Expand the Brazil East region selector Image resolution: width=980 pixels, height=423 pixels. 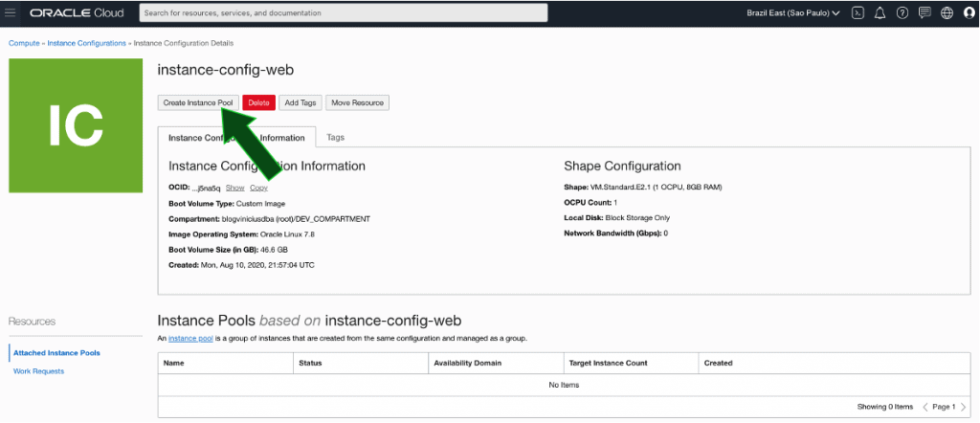(792, 13)
